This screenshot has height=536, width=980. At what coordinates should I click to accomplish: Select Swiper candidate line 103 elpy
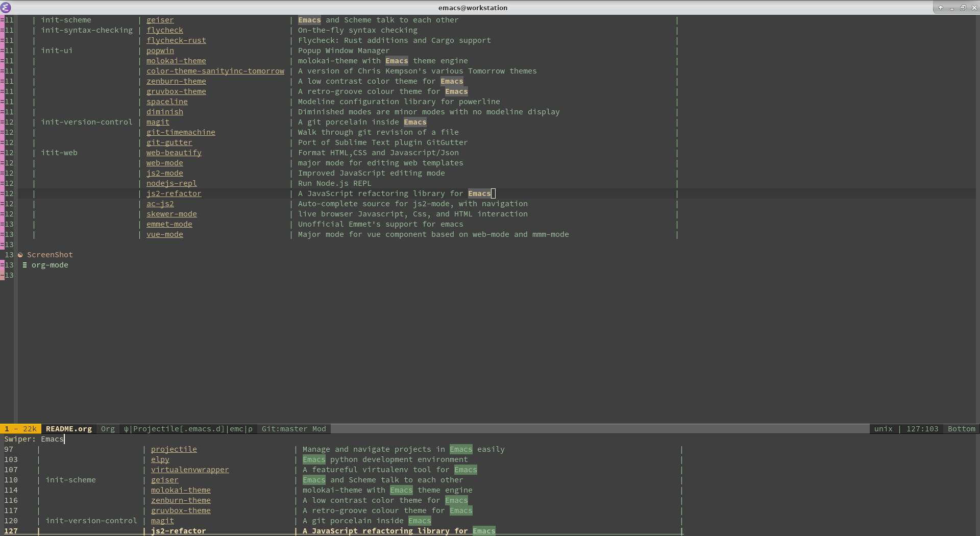pyautogui.click(x=342, y=459)
